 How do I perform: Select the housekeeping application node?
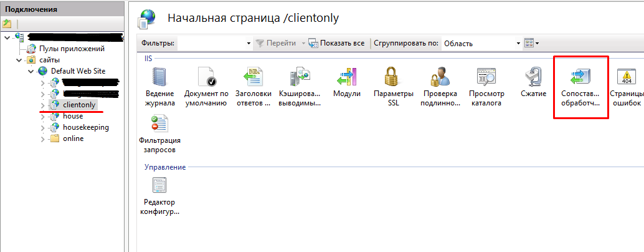[86, 127]
